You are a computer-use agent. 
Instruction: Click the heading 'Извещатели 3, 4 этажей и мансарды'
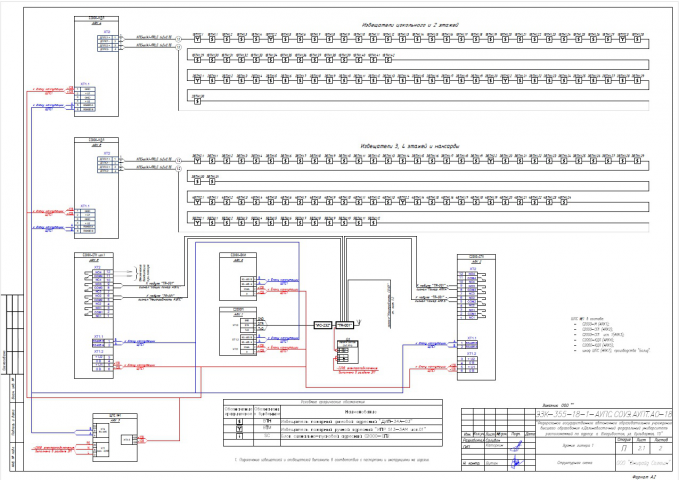pyautogui.click(x=410, y=146)
